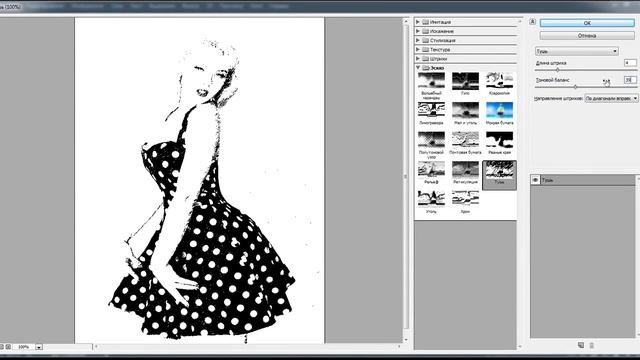640x360 pixels.
Task: Click preview horizontal scrollbar right arrow
Action: (399, 347)
